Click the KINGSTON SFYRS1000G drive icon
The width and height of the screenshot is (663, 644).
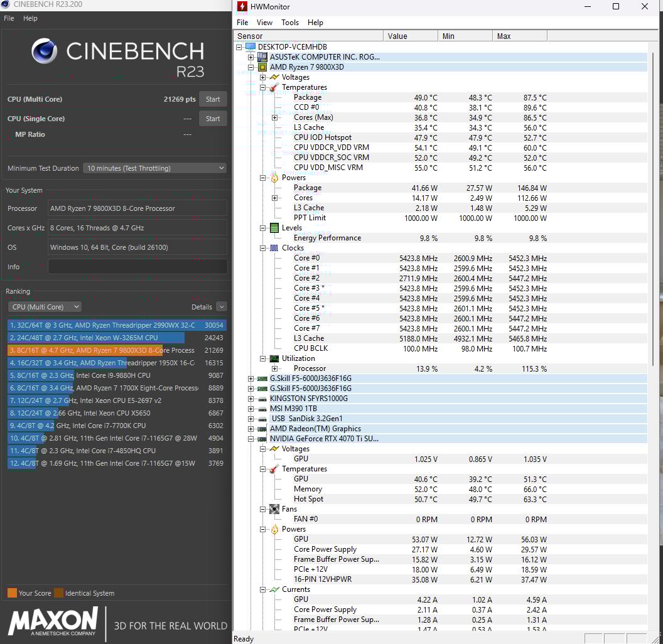point(262,399)
